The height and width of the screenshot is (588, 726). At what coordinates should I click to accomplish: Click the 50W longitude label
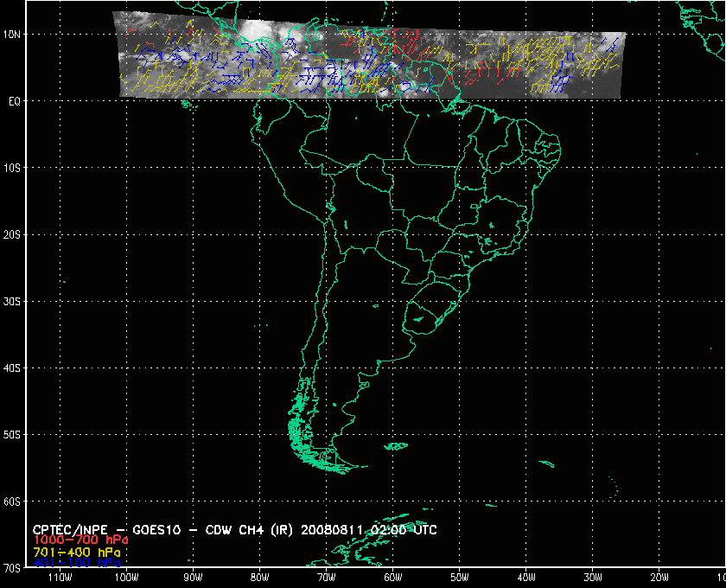pyautogui.click(x=460, y=578)
